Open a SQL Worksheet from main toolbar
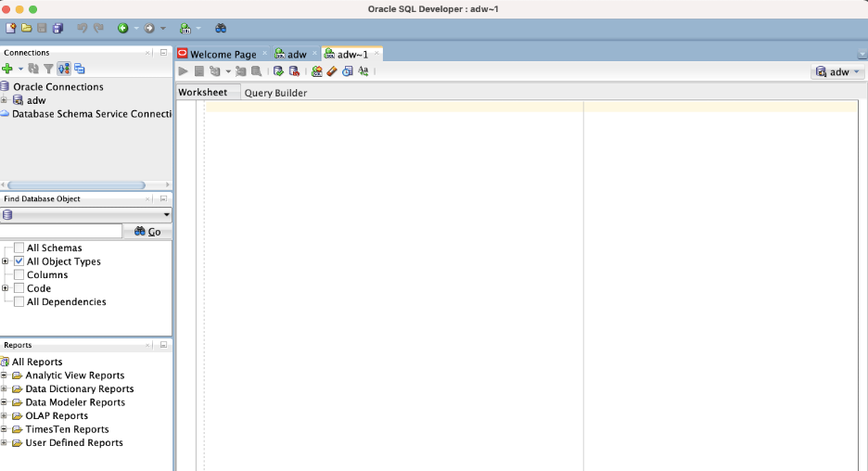The height and width of the screenshot is (471, 868). click(x=185, y=28)
